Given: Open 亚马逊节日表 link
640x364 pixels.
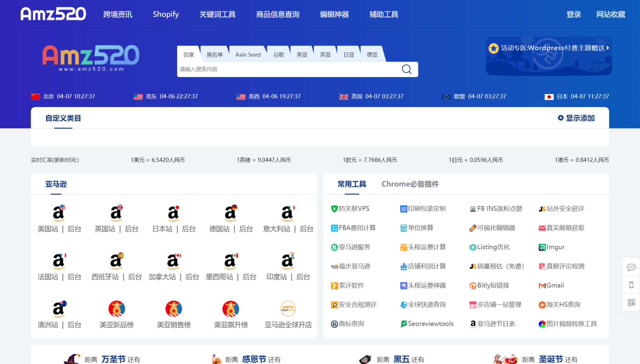Looking at the screenshot, I should pyautogui.click(x=492, y=324).
